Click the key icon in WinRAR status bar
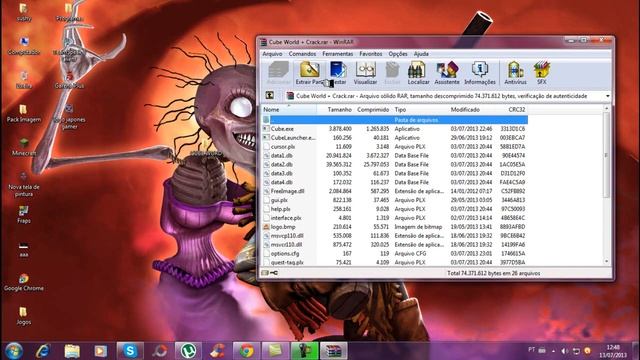 point(274,273)
